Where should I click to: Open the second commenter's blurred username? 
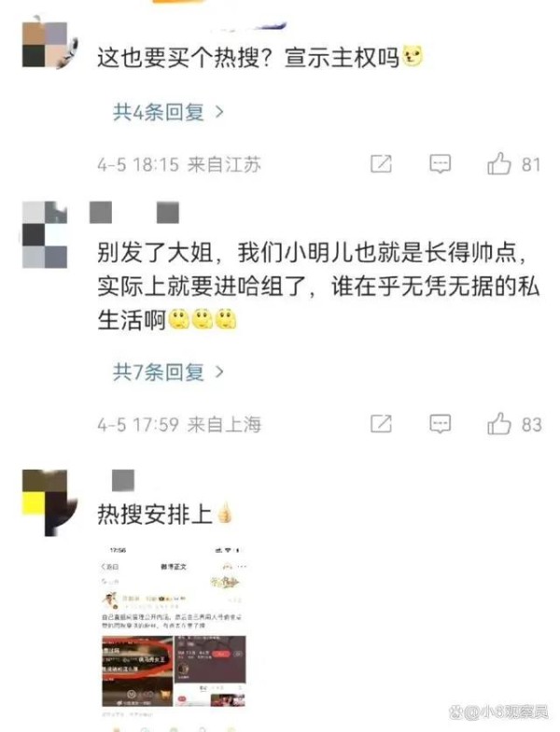click(x=134, y=213)
